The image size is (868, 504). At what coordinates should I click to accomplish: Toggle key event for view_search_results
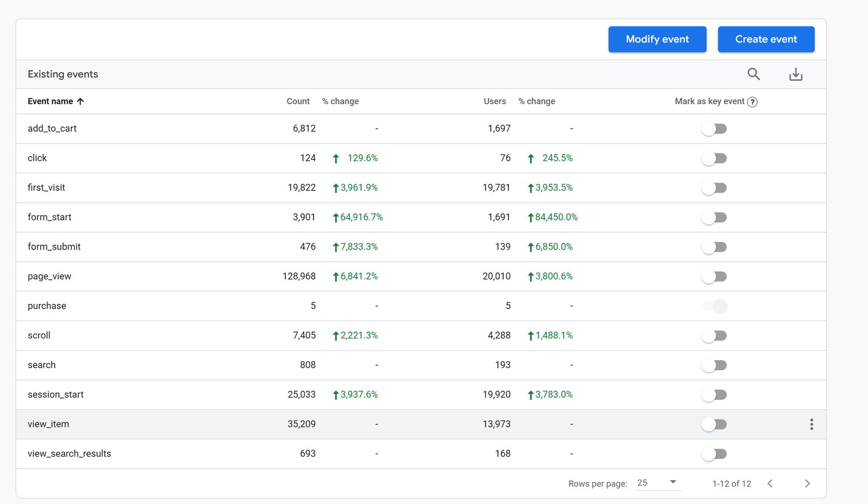click(714, 454)
